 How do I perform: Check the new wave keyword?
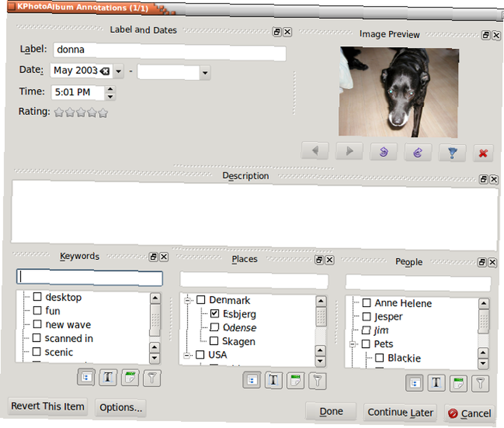coord(37,324)
